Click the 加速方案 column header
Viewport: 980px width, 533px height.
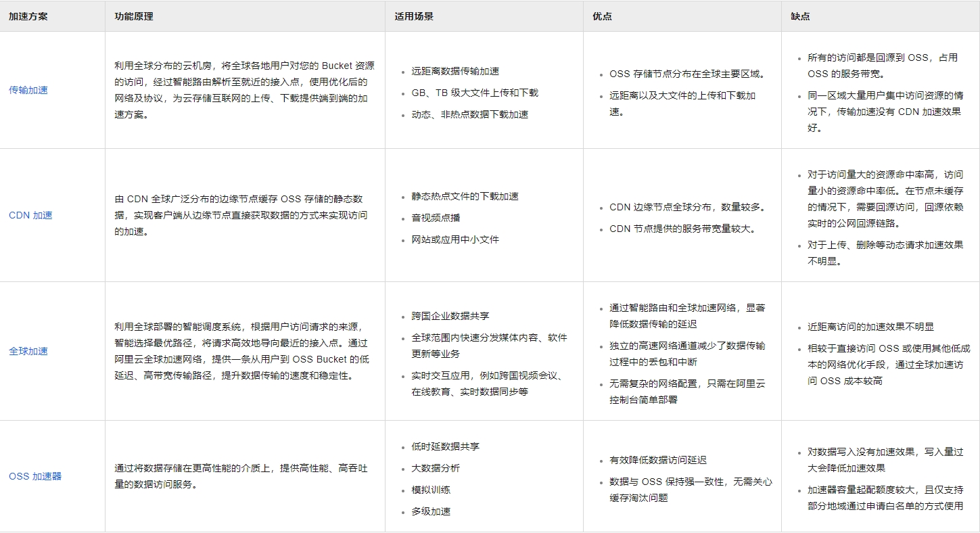[x=28, y=16]
